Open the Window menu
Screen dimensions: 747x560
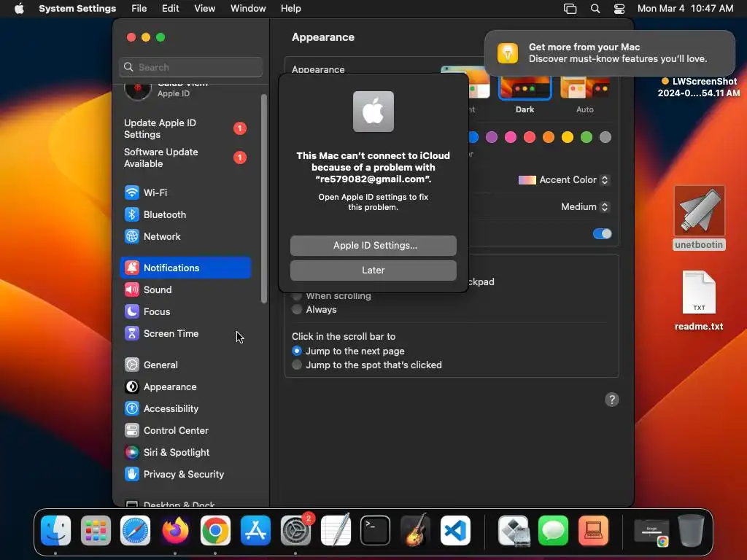(x=248, y=9)
